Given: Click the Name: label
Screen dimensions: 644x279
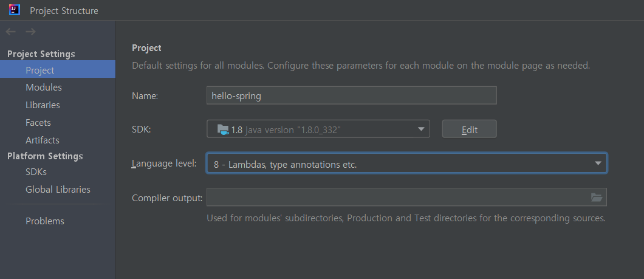Looking at the screenshot, I should click(x=145, y=96).
